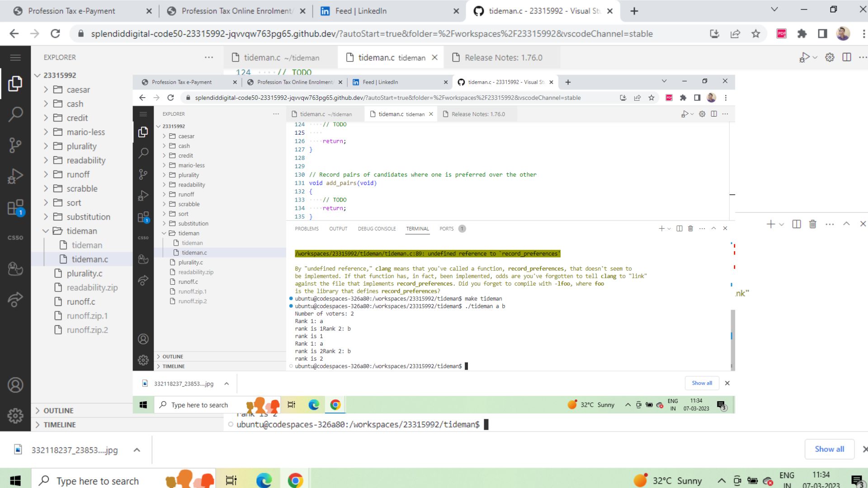The height and width of the screenshot is (488, 868).
Task: Expand the caesar folder in Explorer
Action: point(78,89)
